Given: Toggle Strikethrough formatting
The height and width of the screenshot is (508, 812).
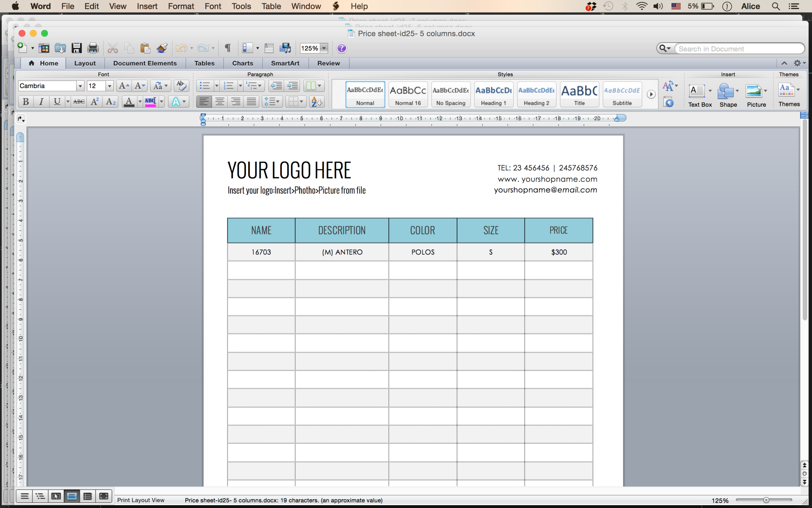Looking at the screenshot, I should click(79, 102).
